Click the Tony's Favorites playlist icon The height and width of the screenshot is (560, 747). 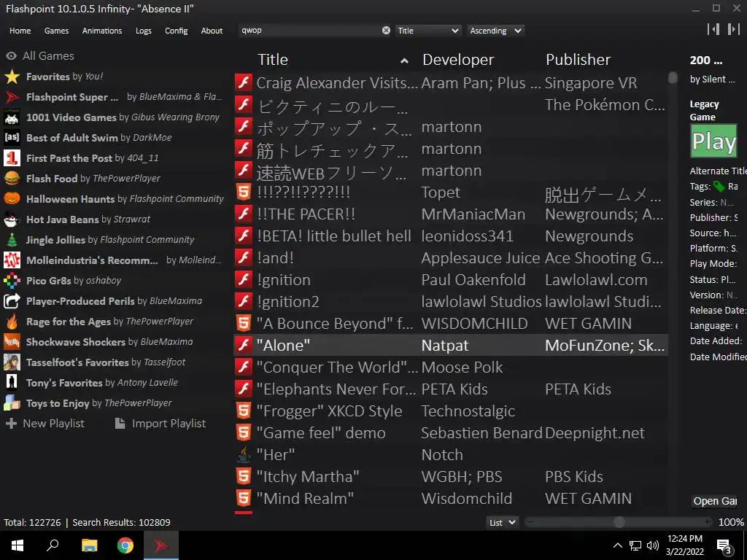tap(12, 383)
